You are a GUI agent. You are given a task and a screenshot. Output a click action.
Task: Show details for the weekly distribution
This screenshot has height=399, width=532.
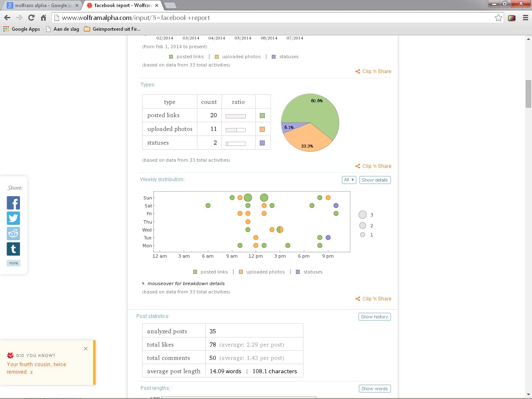click(x=374, y=180)
